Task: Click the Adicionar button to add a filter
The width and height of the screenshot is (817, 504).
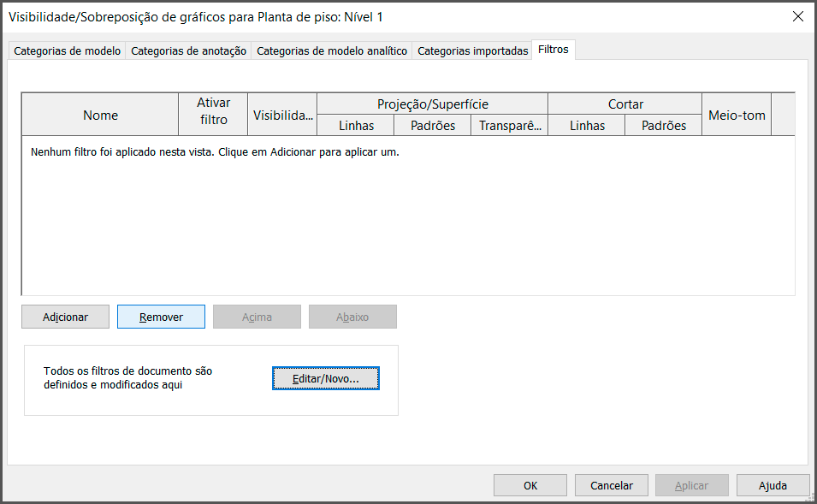Action: (66, 317)
